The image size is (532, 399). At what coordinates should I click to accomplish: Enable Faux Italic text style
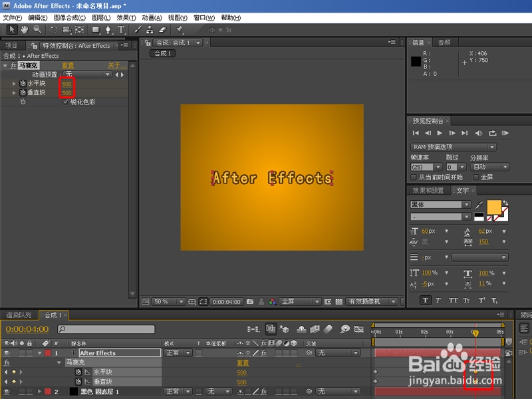[438, 300]
